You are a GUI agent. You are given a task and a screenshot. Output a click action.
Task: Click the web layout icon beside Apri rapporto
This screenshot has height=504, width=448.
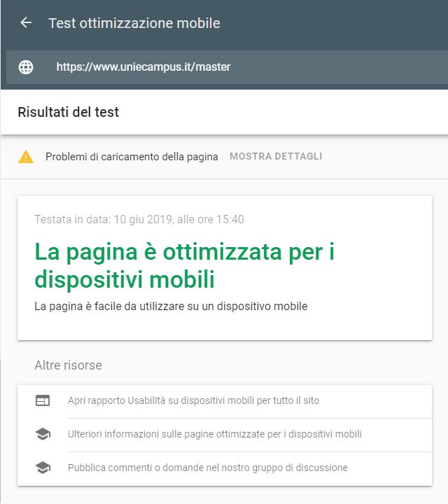tap(43, 400)
